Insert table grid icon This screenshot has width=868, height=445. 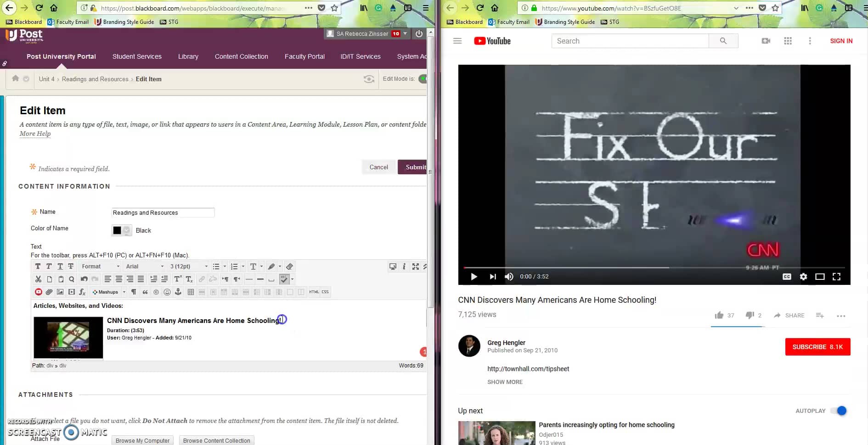(191, 292)
